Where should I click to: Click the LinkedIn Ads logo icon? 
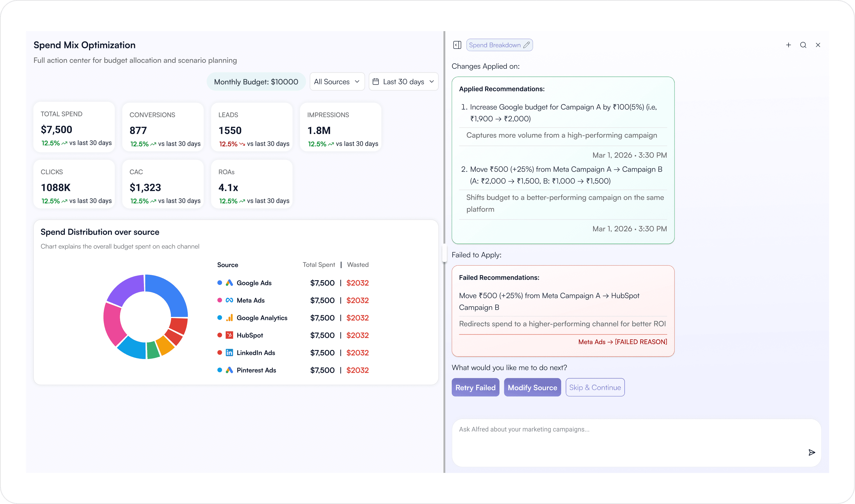pos(229,353)
